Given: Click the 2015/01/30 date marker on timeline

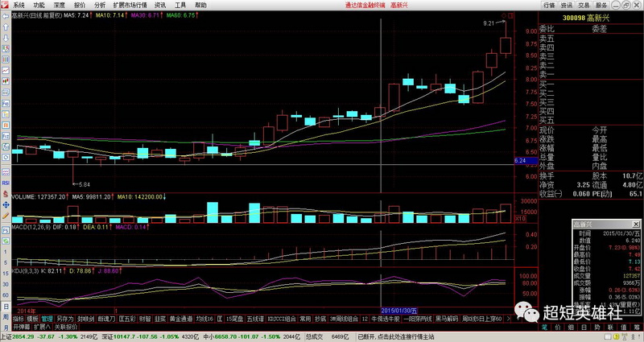Looking at the screenshot, I should coord(399,310).
